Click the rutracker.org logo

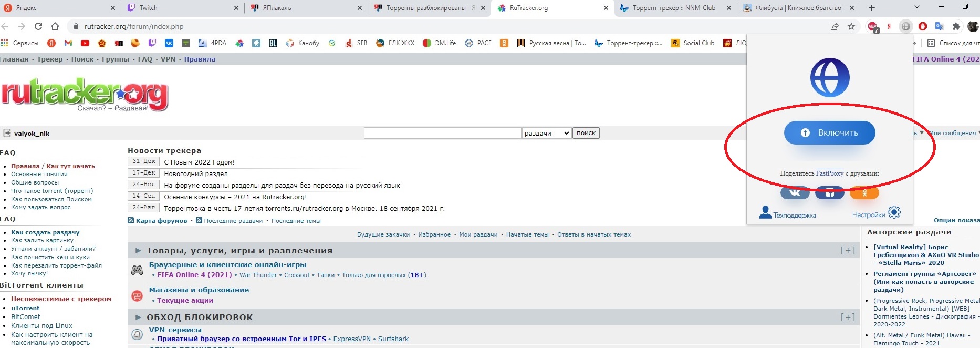(x=85, y=95)
